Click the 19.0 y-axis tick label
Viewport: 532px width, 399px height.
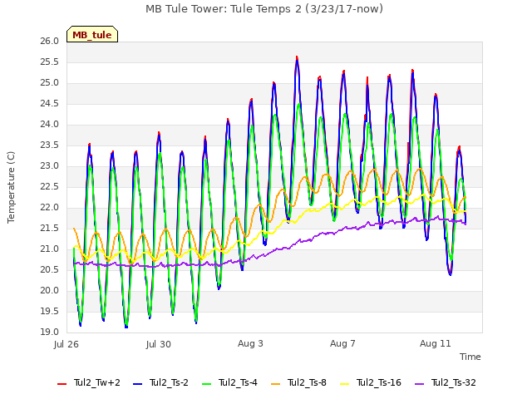[50, 332]
